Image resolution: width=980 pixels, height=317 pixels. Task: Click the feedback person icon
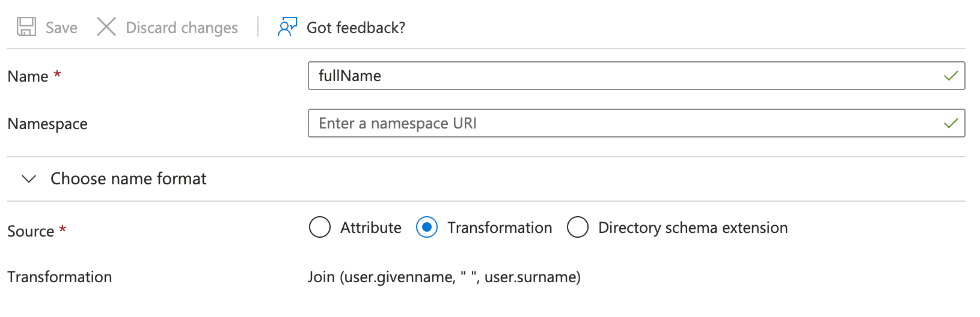click(287, 27)
